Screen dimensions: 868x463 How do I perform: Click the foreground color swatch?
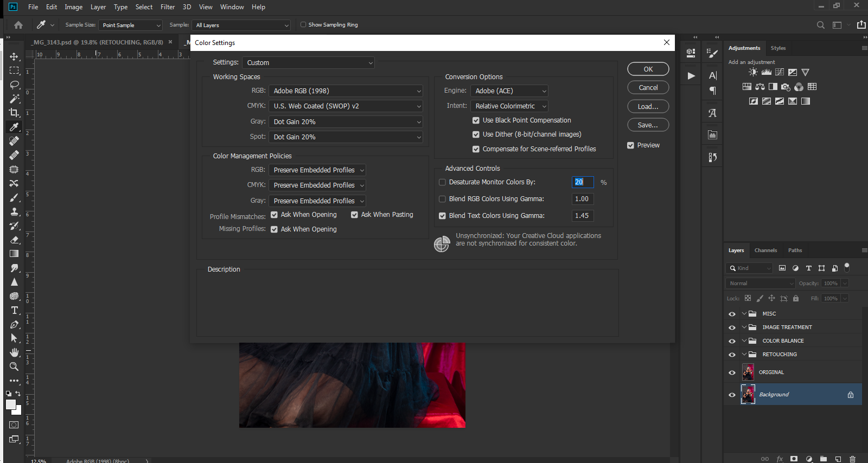pyautogui.click(x=10, y=404)
